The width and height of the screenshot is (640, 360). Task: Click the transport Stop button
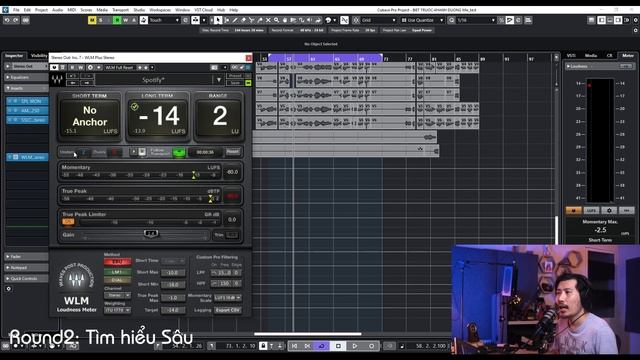coord(338,346)
